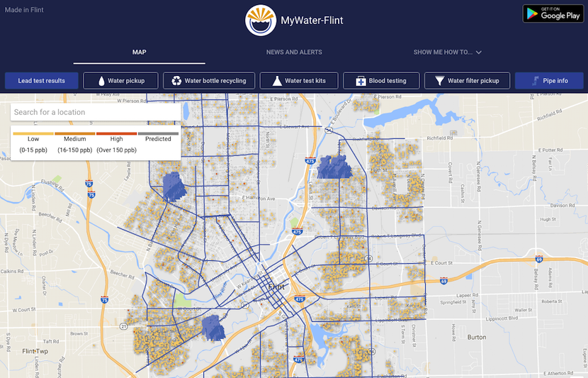Viewport: 588px width, 378px height.
Task: Open the News and Alerts tab
Action: click(294, 52)
